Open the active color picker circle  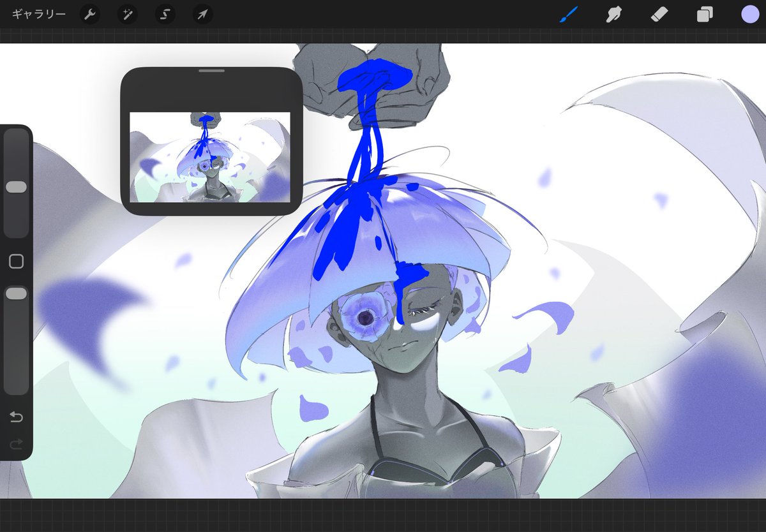click(751, 14)
